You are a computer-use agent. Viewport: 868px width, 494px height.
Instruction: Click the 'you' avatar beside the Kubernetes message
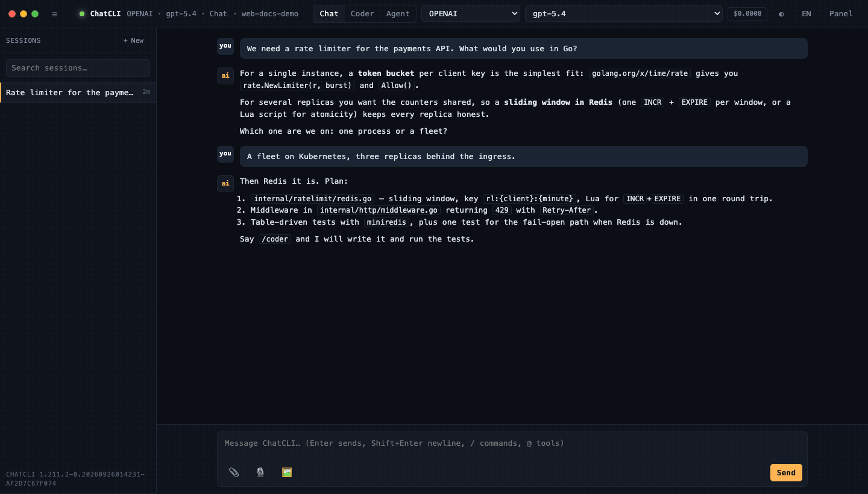(225, 154)
